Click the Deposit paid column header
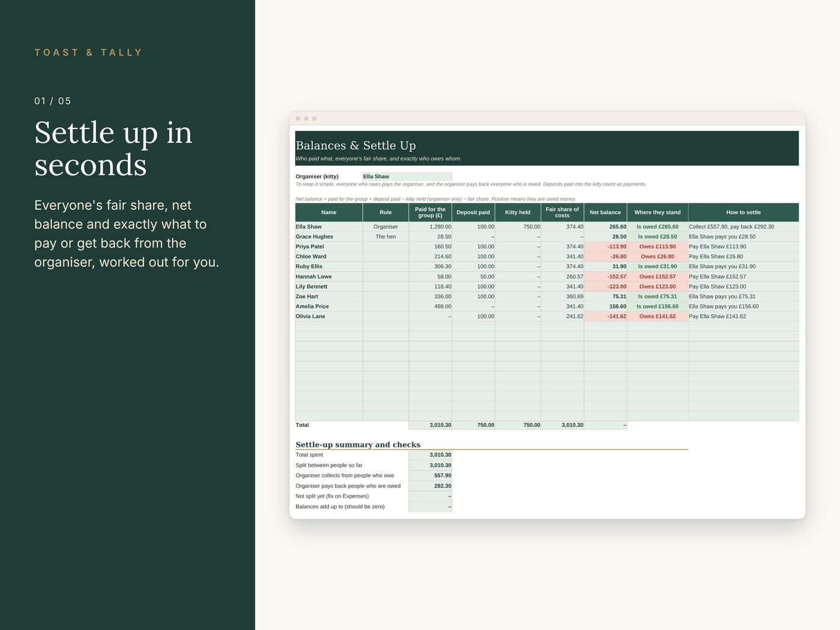This screenshot has width=840, height=630. [473, 212]
